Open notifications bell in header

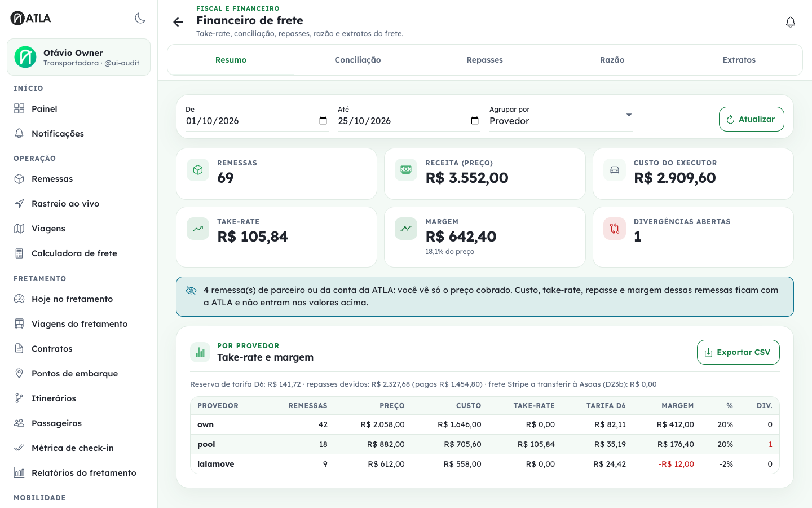coord(791,22)
